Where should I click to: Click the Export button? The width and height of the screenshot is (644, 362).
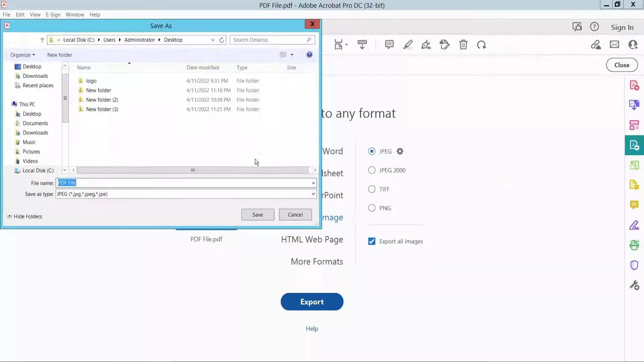312,302
